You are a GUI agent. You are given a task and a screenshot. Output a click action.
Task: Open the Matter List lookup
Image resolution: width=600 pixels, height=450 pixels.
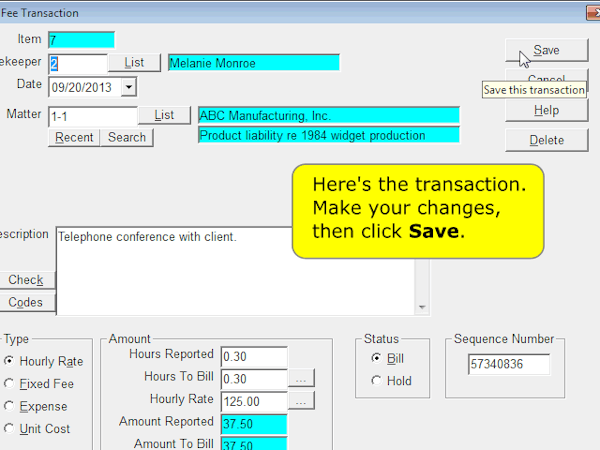[164, 116]
